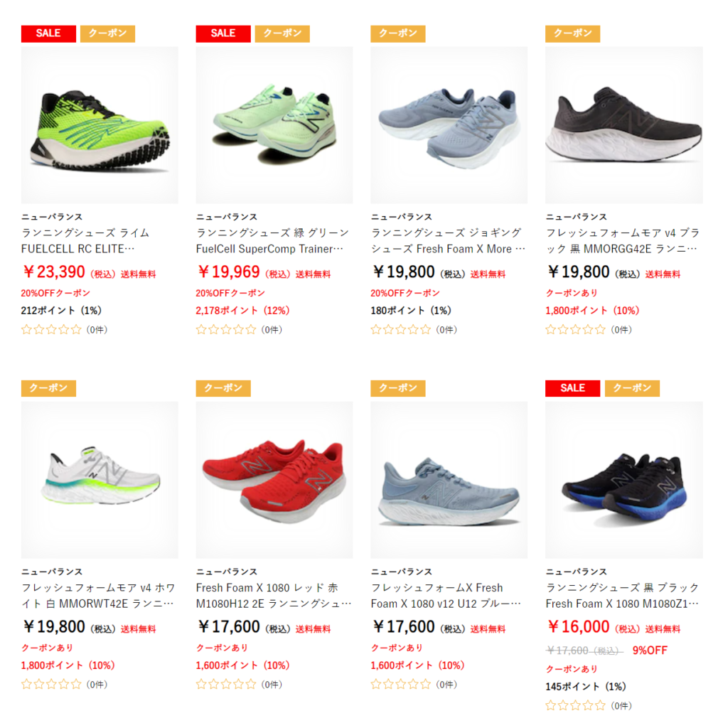Screen dimensions: 723x728
Task: Open the Fresh Foam X More jogging shoe title
Action: [448, 240]
